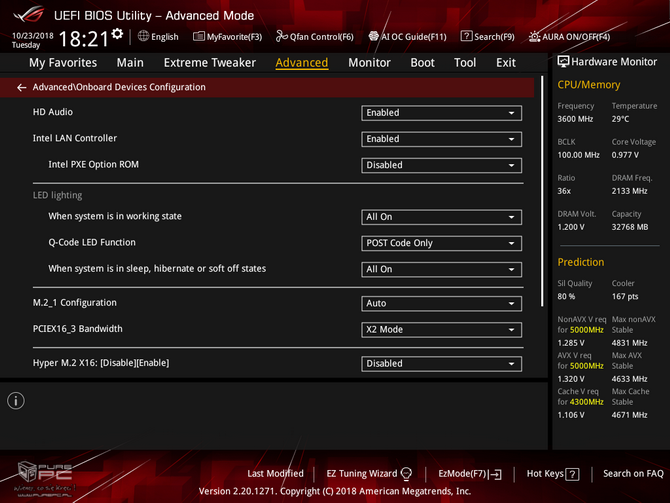Click AI OC Guide(F11) label
Screen dimensions: 670x503
(414, 37)
